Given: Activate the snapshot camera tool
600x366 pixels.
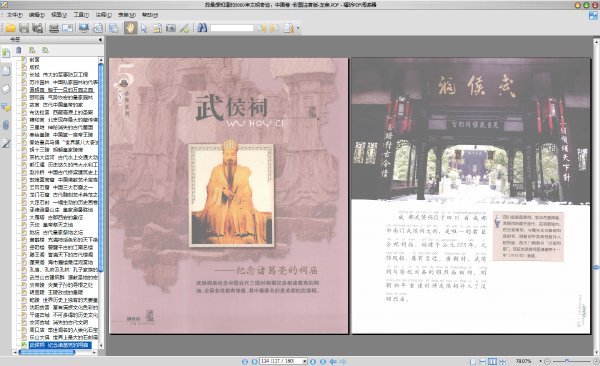Looking at the screenshot, I should 171,28.
